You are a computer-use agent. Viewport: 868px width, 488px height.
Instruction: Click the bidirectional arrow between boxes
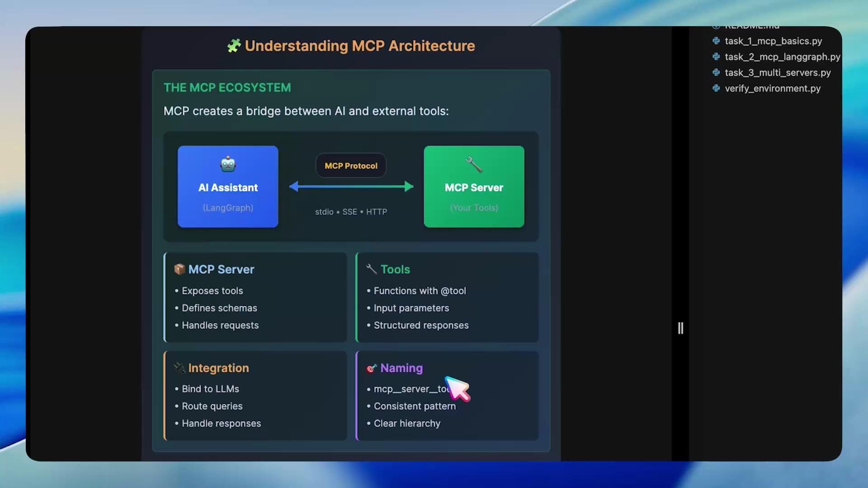click(x=351, y=186)
